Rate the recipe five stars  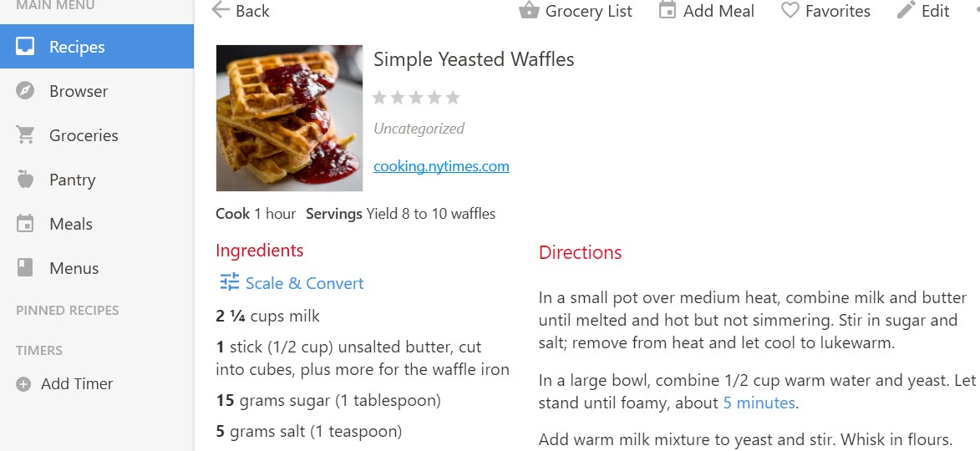[x=453, y=98]
